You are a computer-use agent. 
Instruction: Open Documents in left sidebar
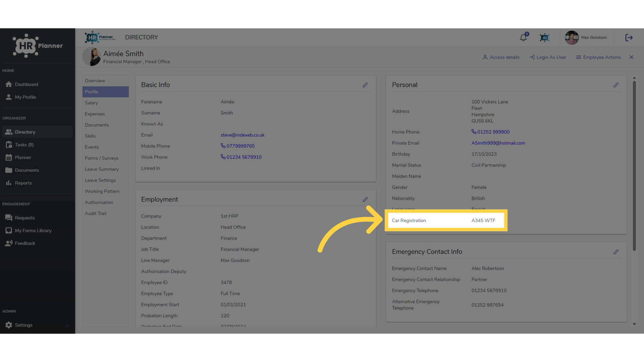click(x=37, y=170)
